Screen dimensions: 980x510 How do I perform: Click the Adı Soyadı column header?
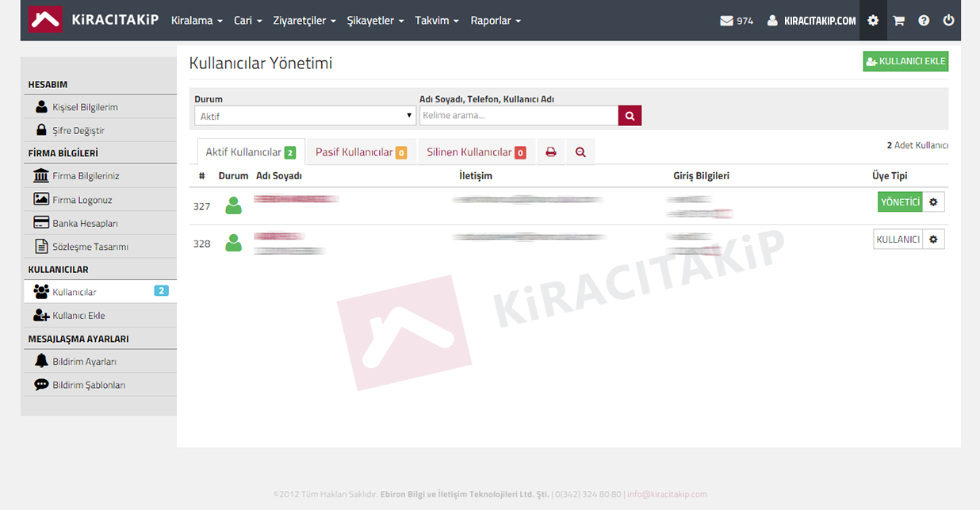tap(279, 176)
